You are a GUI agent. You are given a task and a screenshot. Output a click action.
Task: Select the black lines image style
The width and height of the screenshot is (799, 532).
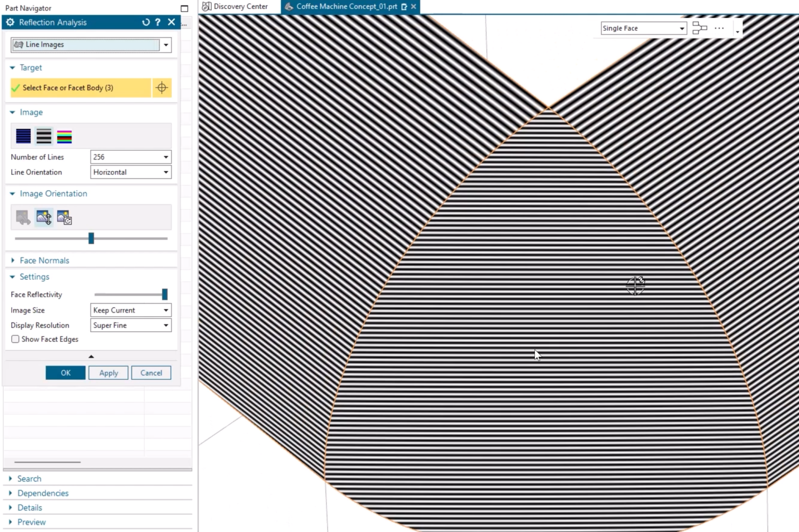point(23,136)
